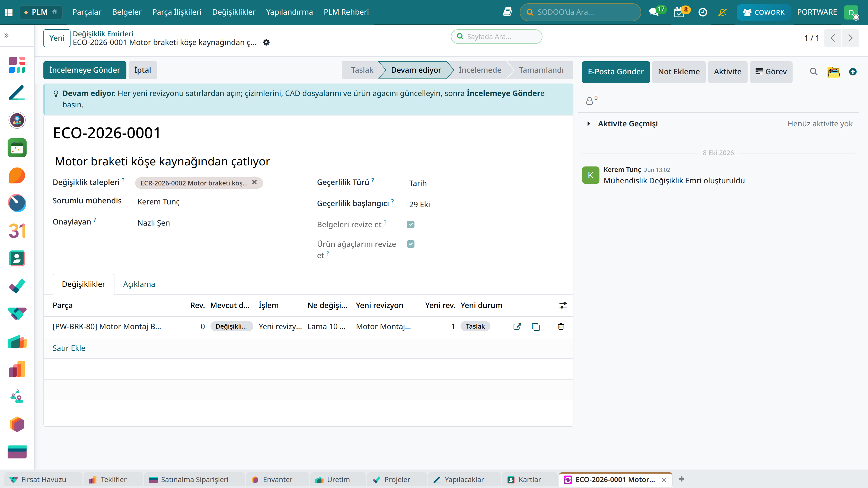Click E-Posta Gönder button
The height and width of the screenshot is (488, 868).
[616, 72]
